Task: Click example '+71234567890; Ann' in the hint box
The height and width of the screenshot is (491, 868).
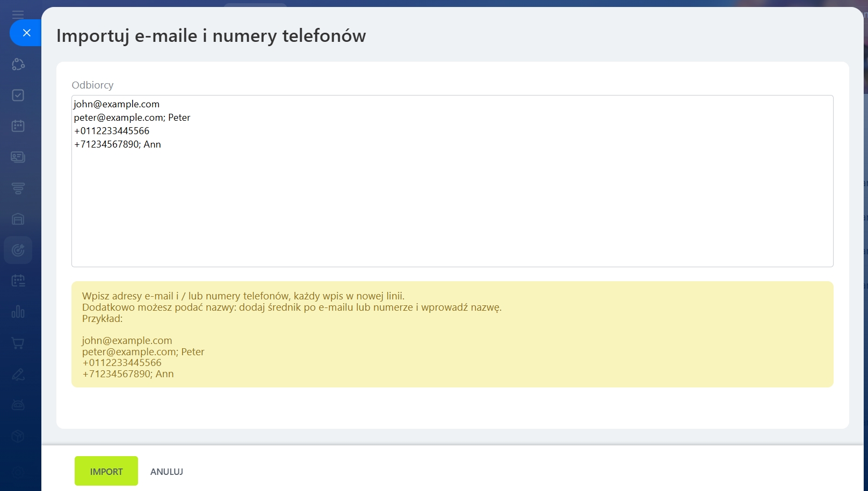Action: [x=128, y=374]
